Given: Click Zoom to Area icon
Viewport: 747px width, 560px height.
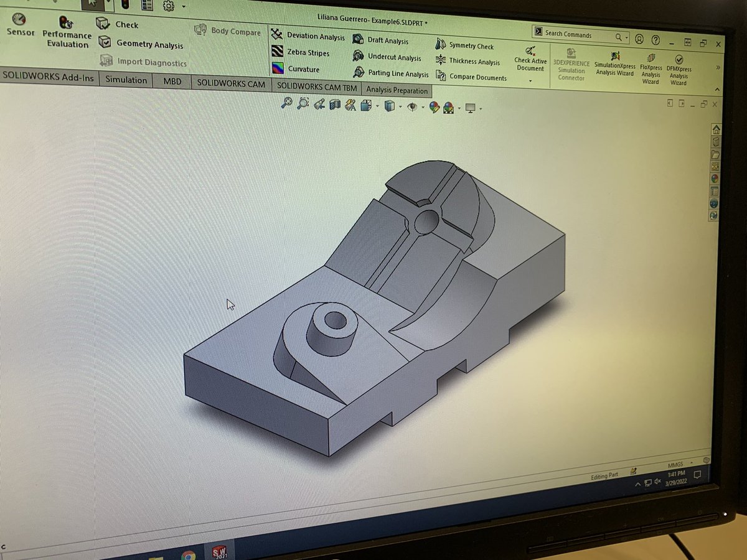Looking at the screenshot, I should pyautogui.click(x=303, y=104).
